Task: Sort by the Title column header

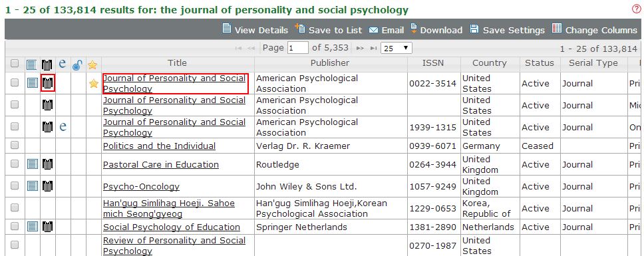Action: click(x=177, y=63)
